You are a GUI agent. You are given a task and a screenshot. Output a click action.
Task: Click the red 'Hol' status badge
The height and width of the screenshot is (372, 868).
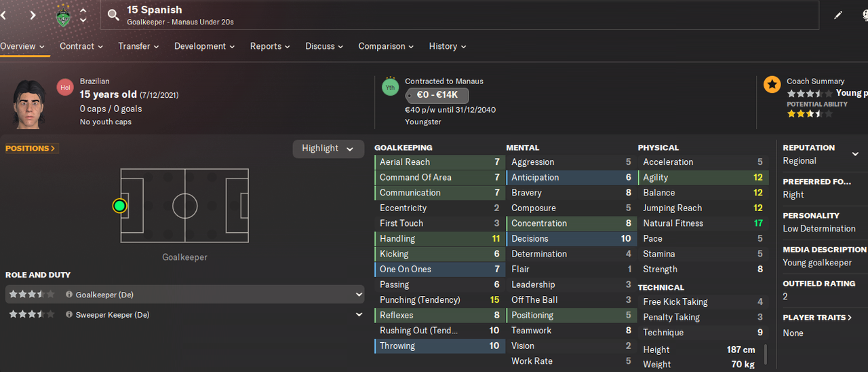click(65, 88)
